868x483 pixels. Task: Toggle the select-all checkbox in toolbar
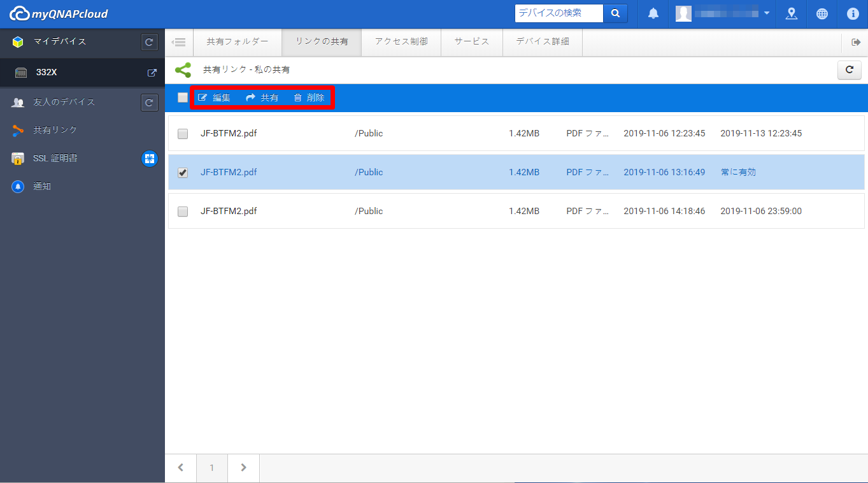[x=183, y=97]
